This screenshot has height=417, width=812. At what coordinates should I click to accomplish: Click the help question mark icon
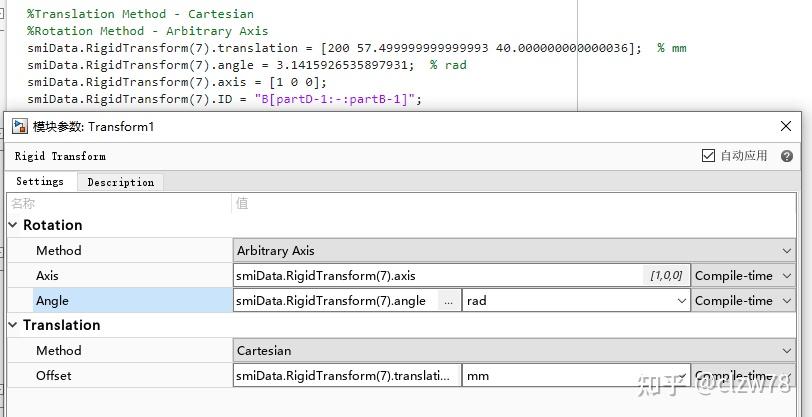click(x=787, y=156)
